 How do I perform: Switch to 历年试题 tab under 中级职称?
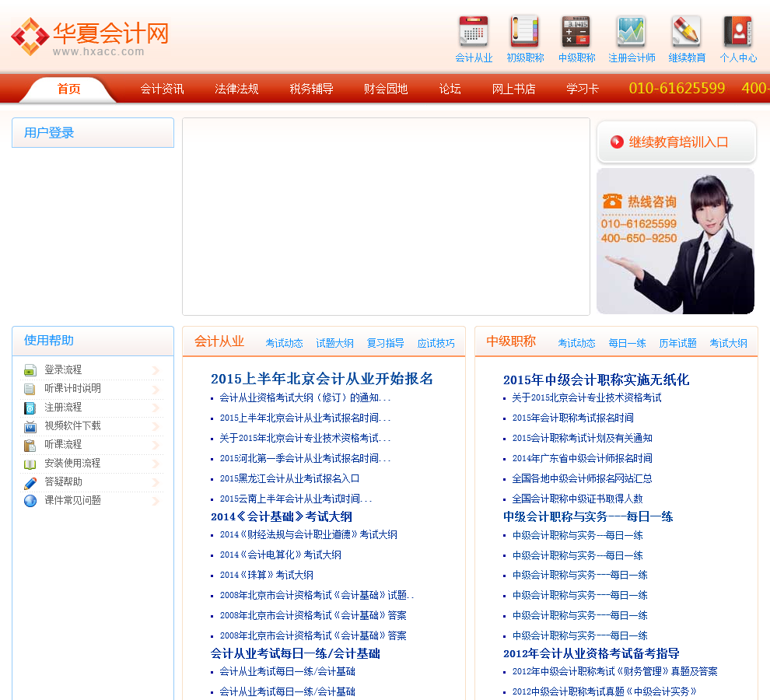pos(677,343)
